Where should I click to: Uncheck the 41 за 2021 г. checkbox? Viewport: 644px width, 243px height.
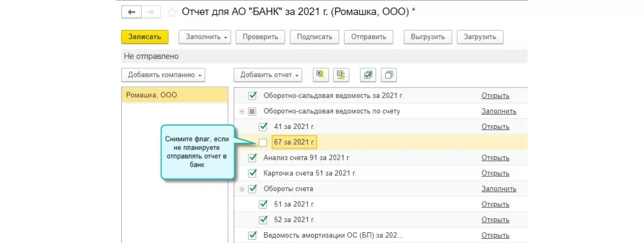tap(263, 127)
